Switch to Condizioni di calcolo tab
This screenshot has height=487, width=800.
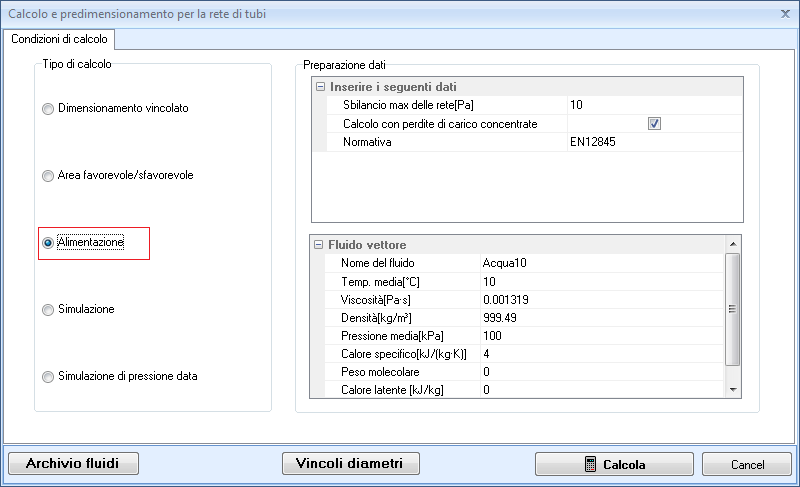(60, 39)
